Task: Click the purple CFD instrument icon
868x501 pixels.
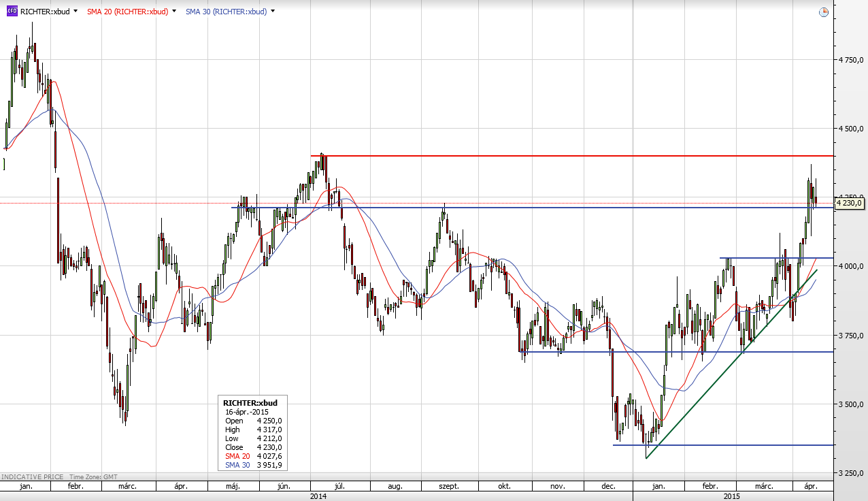Action: point(12,11)
